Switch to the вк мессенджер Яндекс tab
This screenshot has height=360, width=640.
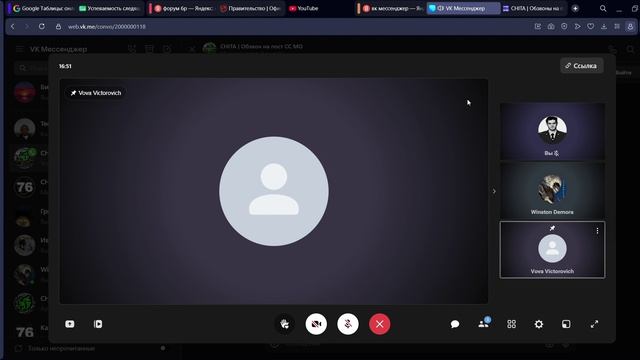(x=392, y=8)
